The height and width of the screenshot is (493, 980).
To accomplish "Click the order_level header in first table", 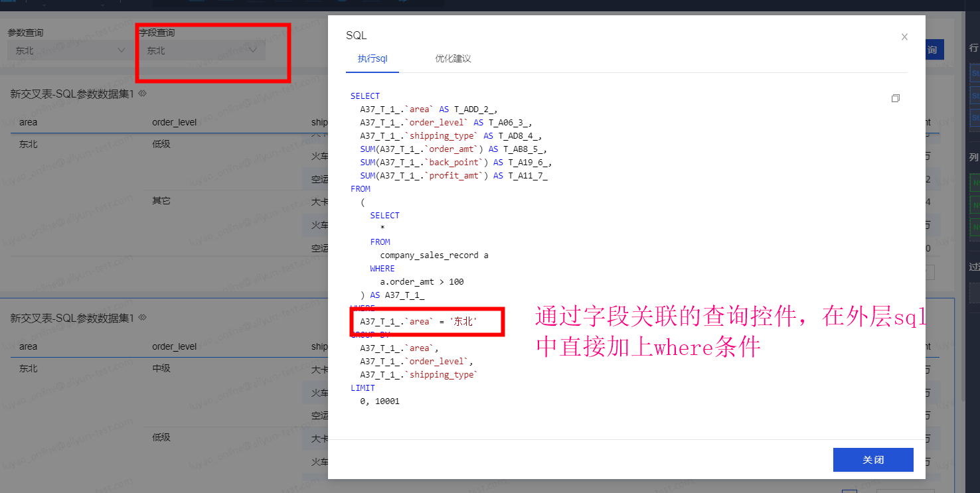I will (174, 122).
